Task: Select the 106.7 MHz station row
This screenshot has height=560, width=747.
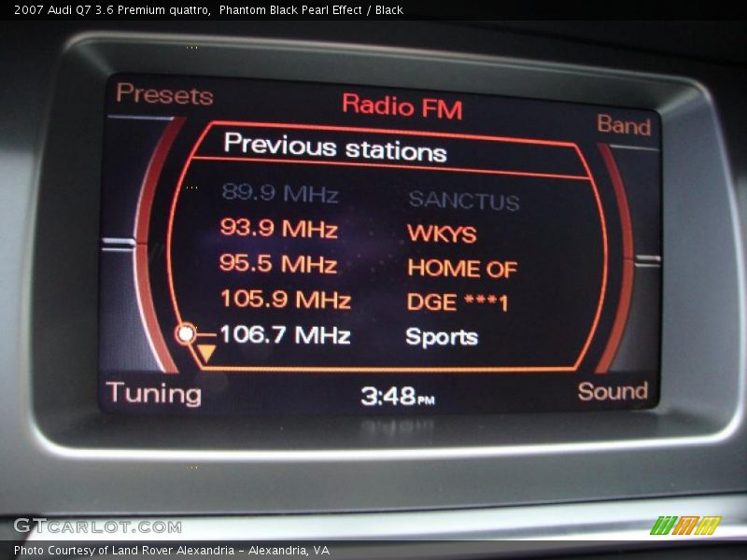Action: pyautogui.click(x=348, y=335)
